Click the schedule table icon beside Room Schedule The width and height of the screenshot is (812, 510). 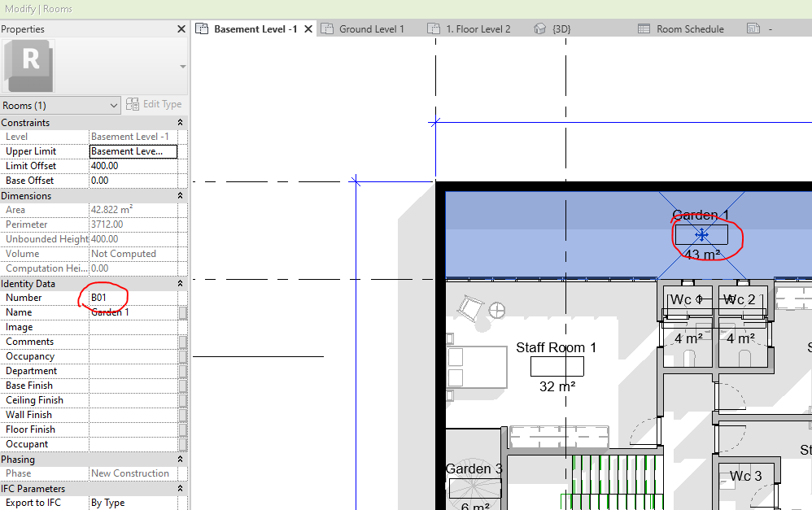click(642, 28)
